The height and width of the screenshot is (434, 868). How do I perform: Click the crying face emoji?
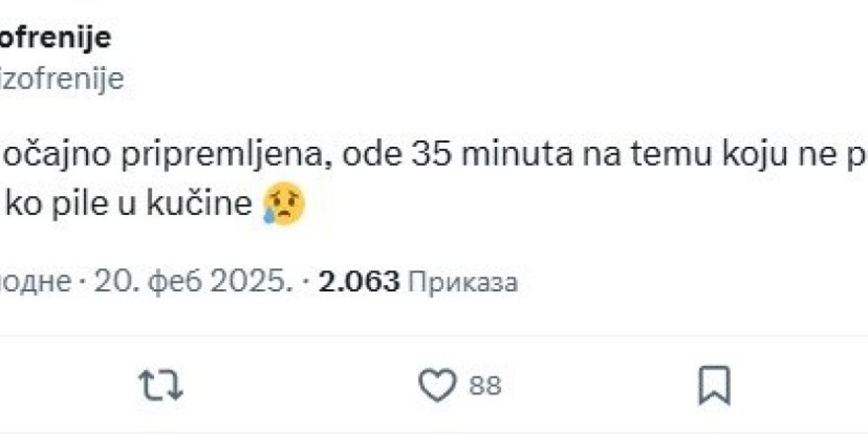(284, 205)
